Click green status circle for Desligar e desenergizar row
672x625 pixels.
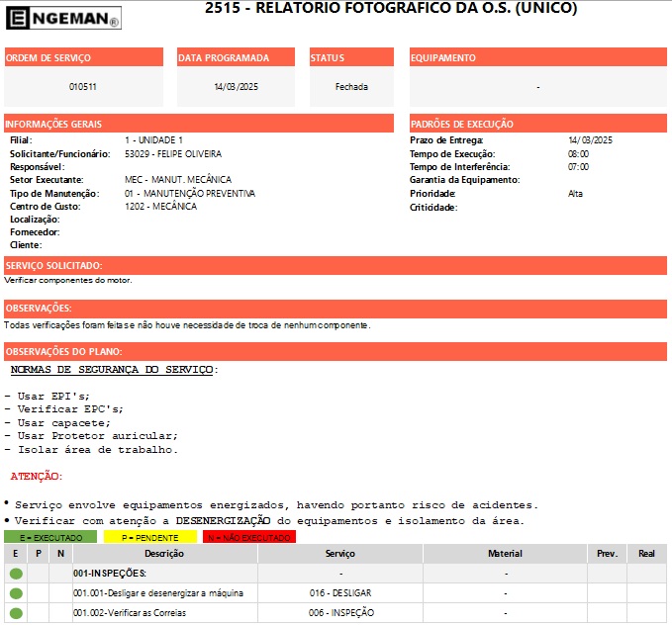[16, 593]
